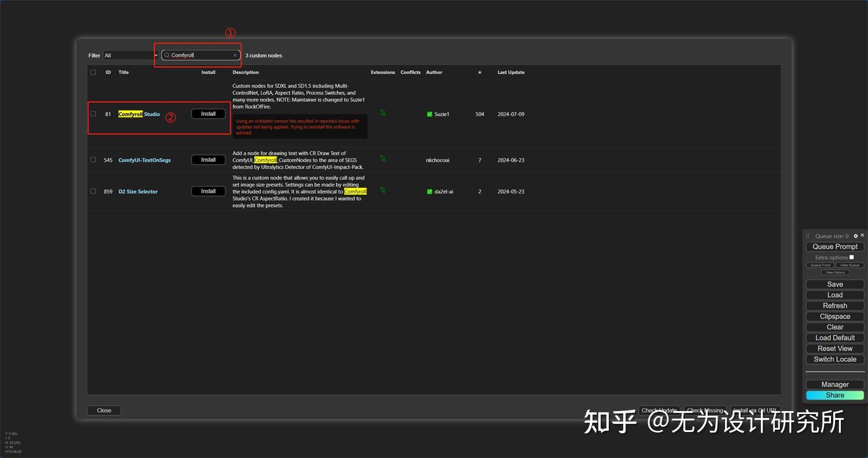
Task: Enable the Extra options checkbox
Action: (x=852, y=257)
